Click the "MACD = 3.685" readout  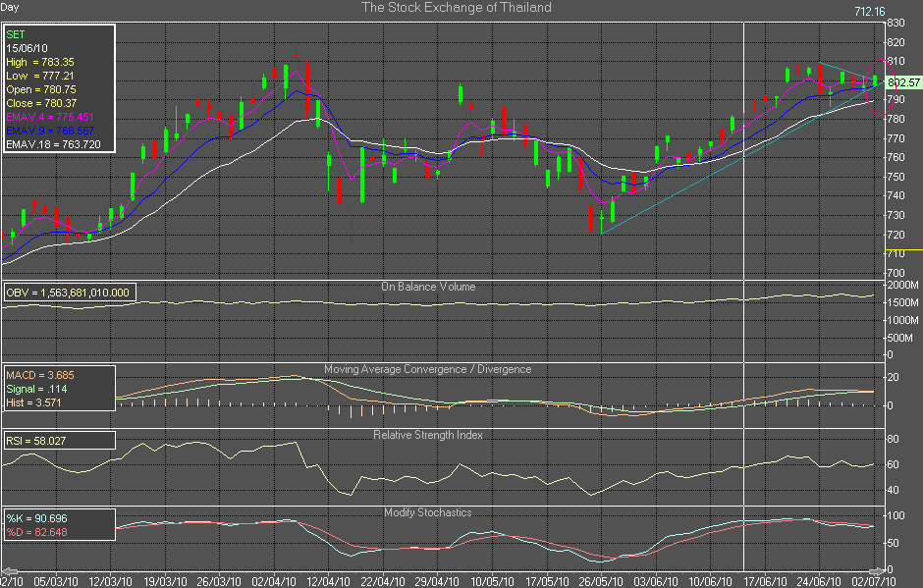point(40,376)
